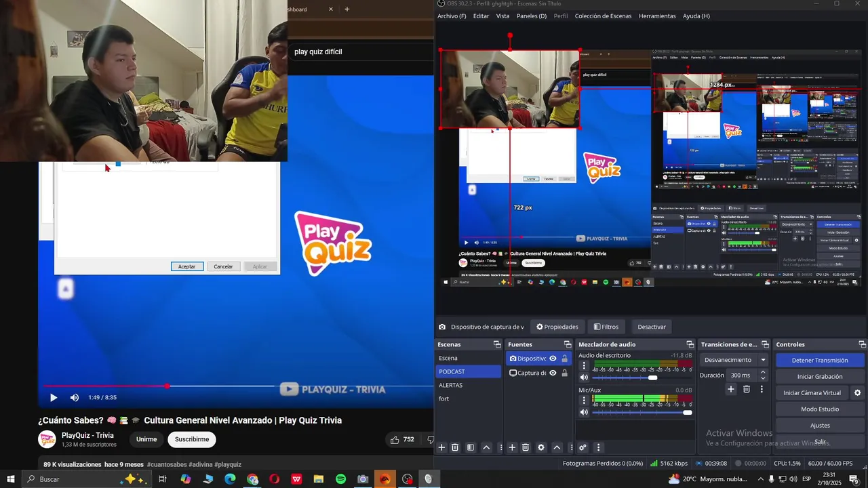This screenshot has height=488, width=868.
Task: Open Archivo (F) menu
Action: [x=452, y=16]
